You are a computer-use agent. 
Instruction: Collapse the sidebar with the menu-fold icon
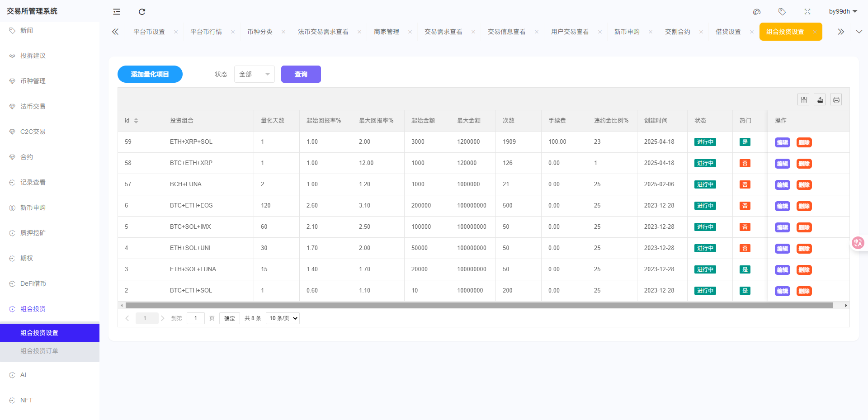coord(117,12)
